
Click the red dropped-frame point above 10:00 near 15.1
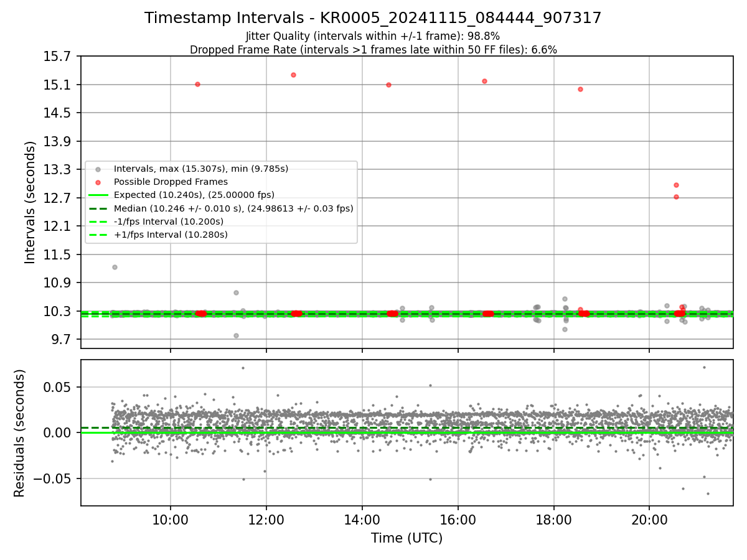(x=197, y=84)
